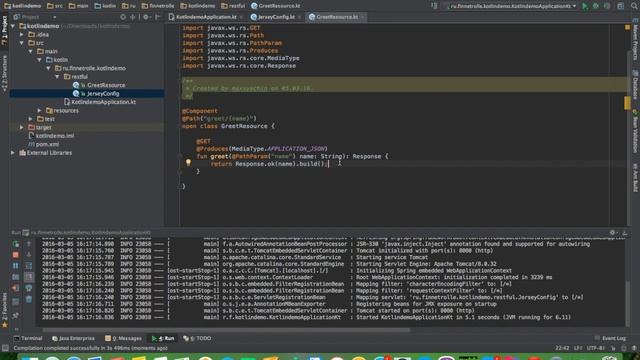Open pom.xml in the project tree
The image size is (640, 360).
coord(43,144)
